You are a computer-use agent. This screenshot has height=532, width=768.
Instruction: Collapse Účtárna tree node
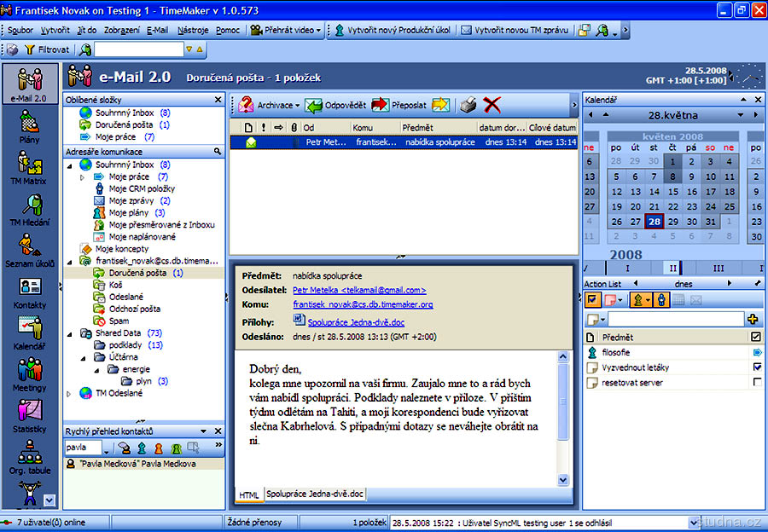84,358
